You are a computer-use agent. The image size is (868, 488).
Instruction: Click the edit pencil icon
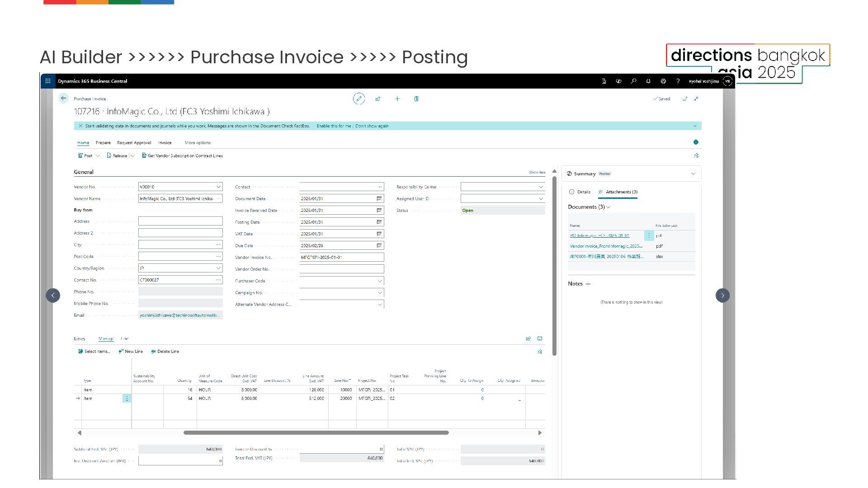pos(359,99)
